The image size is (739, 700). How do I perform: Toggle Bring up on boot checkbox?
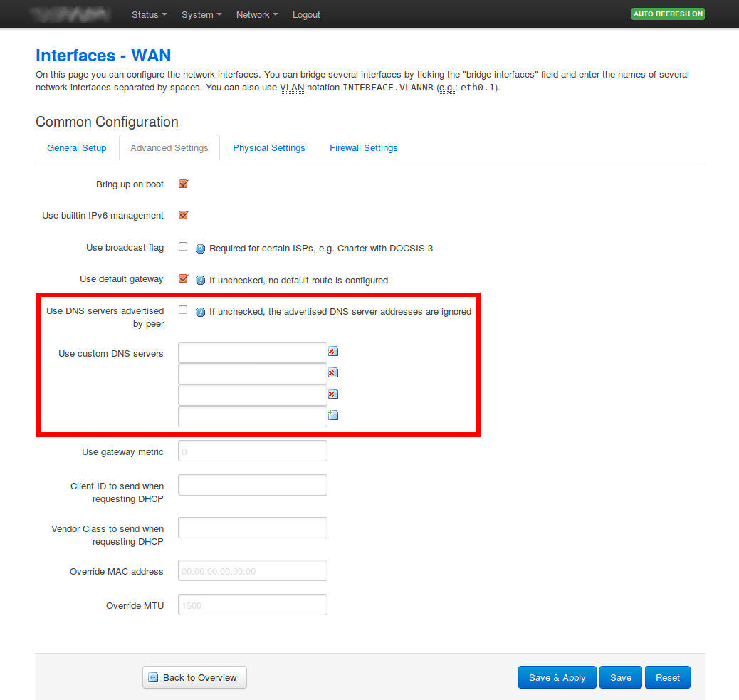pos(183,184)
